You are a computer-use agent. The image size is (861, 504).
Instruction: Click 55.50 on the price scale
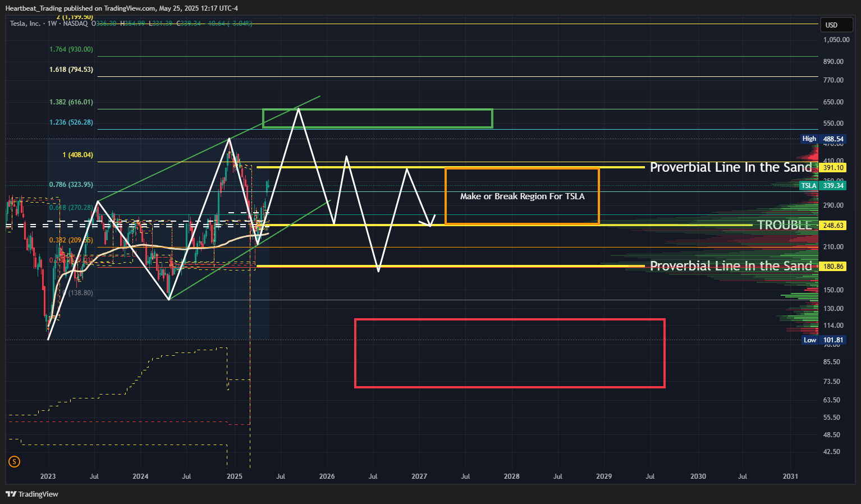[x=832, y=418]
